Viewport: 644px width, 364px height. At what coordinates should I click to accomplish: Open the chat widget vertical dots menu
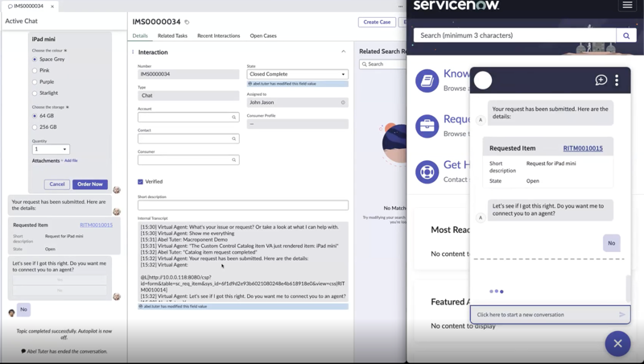[x=617, y=80]
